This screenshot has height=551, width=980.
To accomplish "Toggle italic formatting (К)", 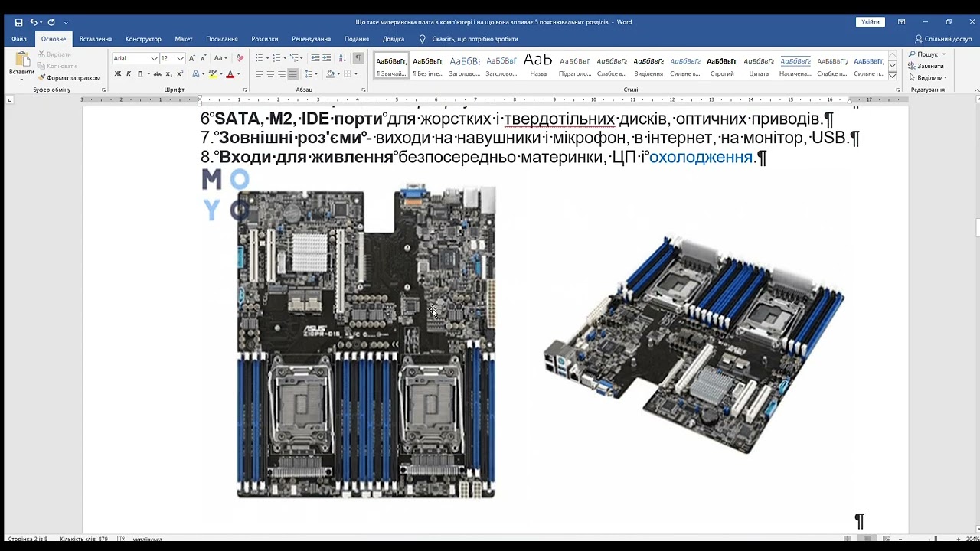I will coord(129,74).
